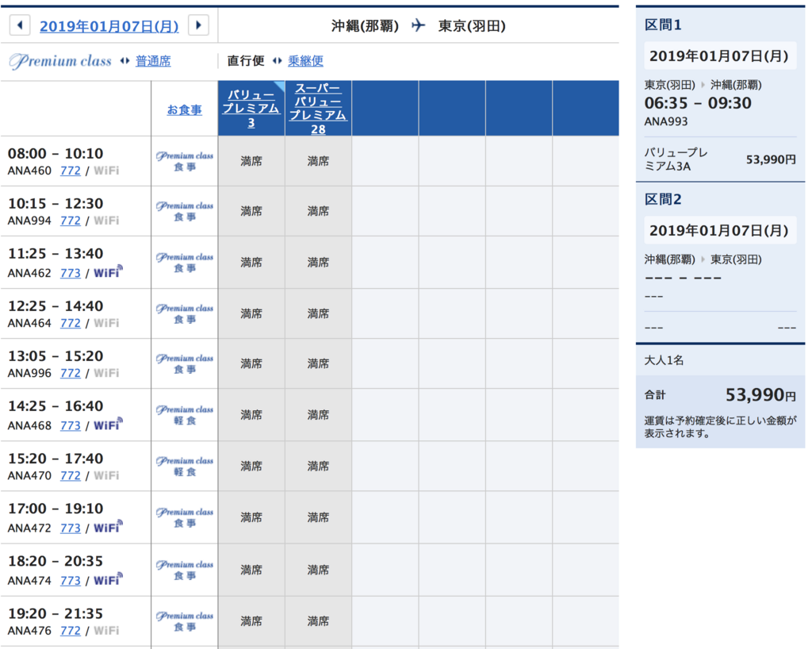
Task: Open aircraft 773 link for ANA474
Action: (x=71, y=581)
